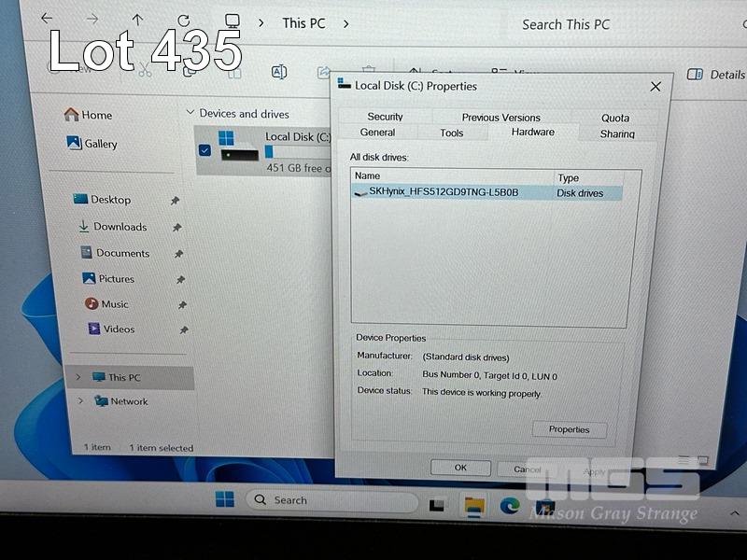Click the Gallery icon in sidebar
Screen dimensions: 747x560
(x=75, y=144)
